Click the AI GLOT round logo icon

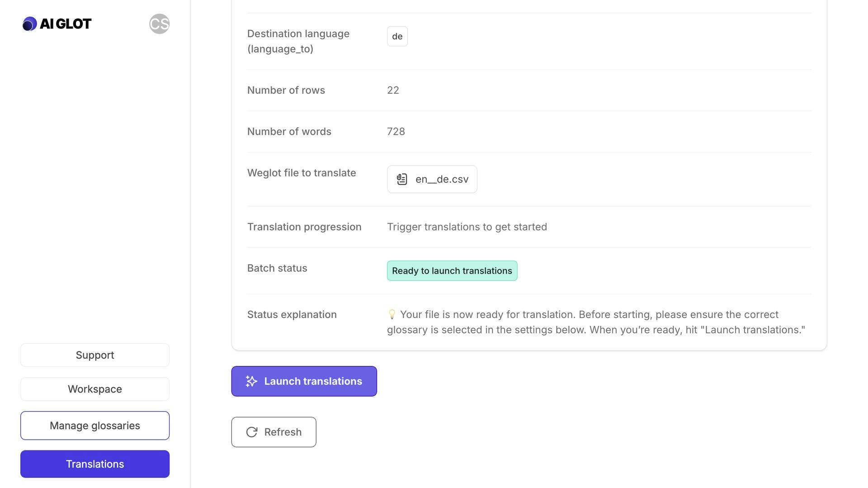tap(30, 24)
